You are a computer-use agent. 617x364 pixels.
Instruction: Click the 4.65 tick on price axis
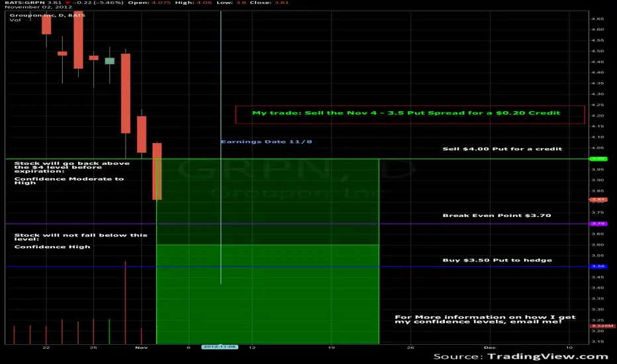[x=597, y=19]
